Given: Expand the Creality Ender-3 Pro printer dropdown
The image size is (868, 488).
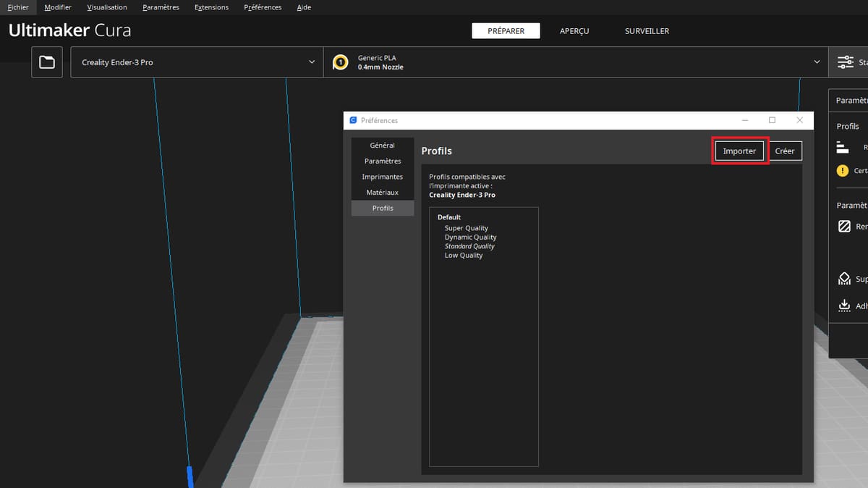Looking at the screenshot, I should [x=197, y=62].
